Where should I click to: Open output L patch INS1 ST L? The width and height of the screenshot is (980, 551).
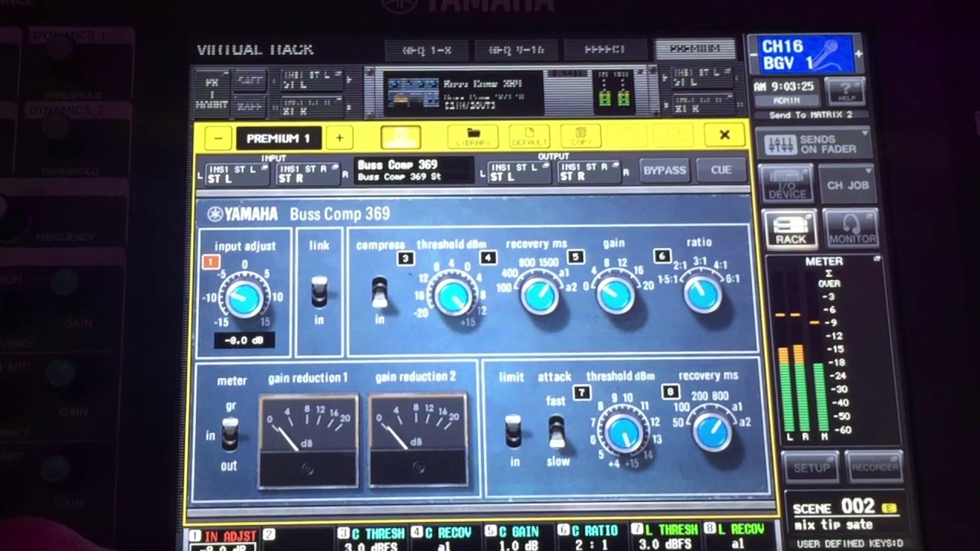tap(518, 171)
